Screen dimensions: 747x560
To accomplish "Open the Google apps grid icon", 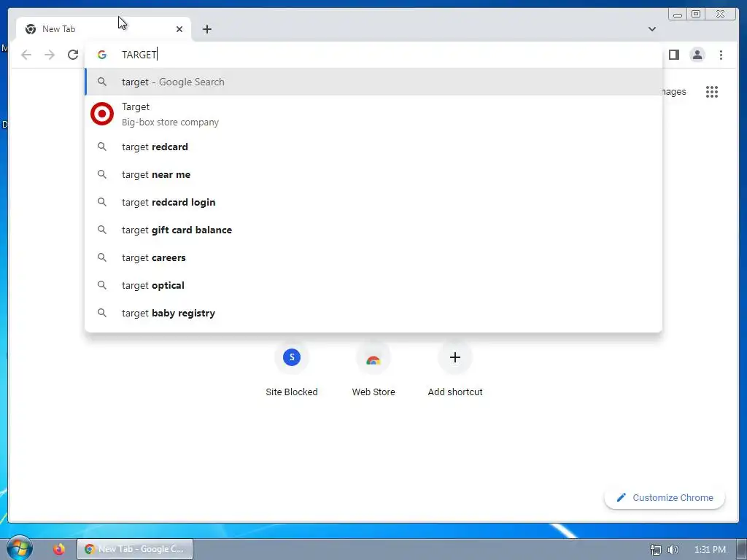I will pyautogui.click(x=712, y=92).
